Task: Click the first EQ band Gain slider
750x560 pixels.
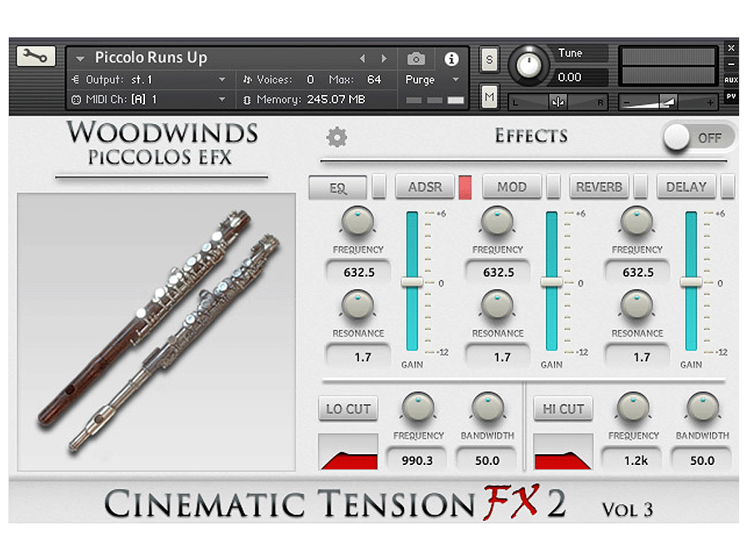Action: coord(412,281)
